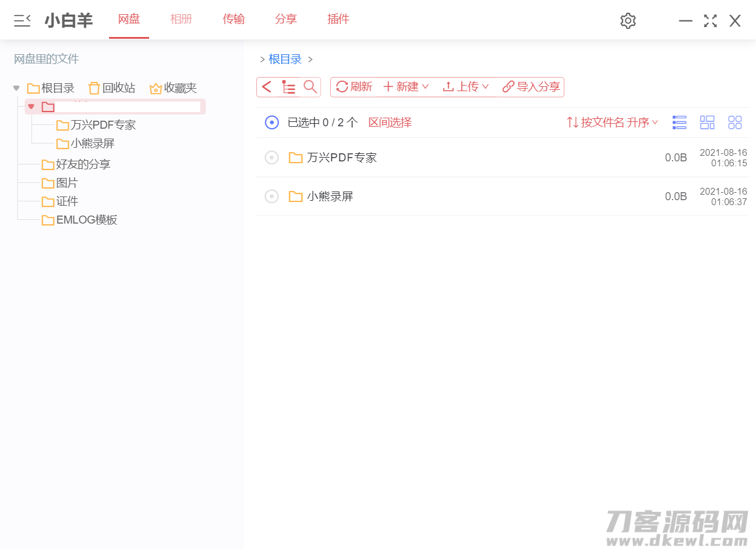
Task: Click the 导入分享 button
Action: pyautogui.click(x=531, y=87)
